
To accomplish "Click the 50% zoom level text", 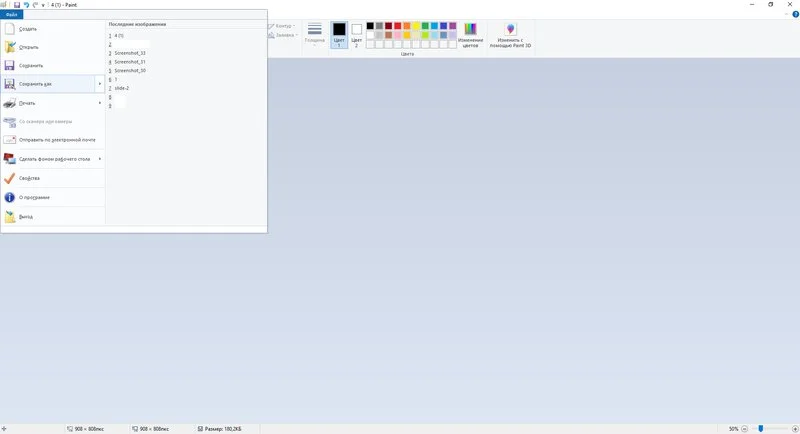I will tap(734, 429).
